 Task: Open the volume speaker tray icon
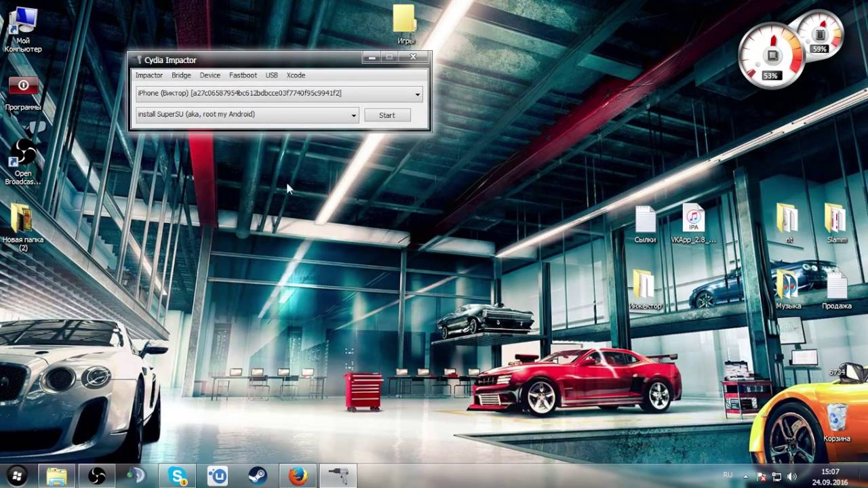pos(791,476)
